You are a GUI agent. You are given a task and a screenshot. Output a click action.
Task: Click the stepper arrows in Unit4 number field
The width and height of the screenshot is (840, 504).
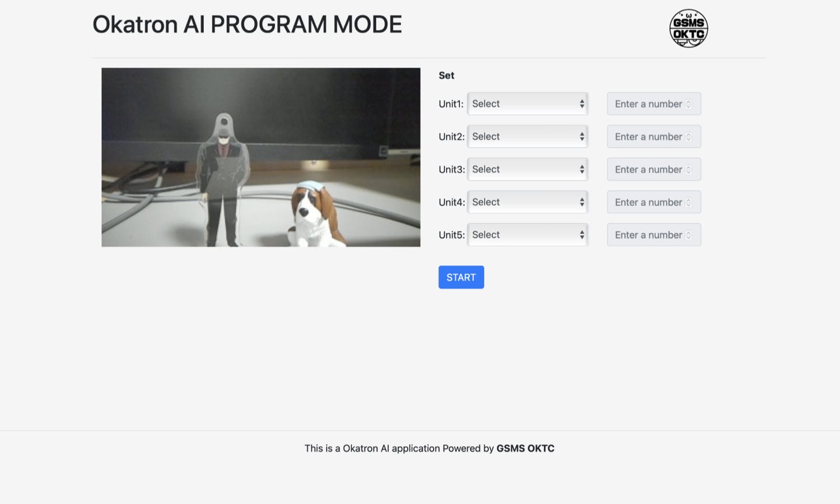689,202
